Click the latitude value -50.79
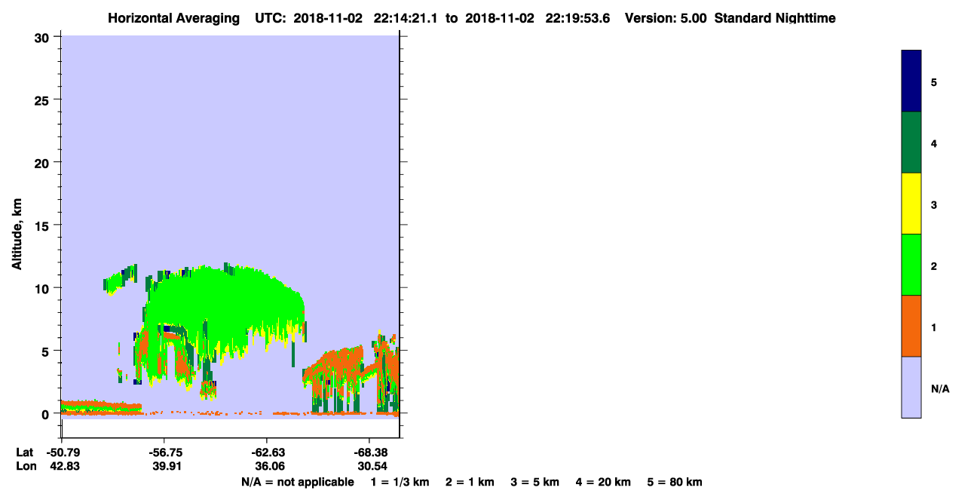Screen dimensions: 980x503 [65, 452]
